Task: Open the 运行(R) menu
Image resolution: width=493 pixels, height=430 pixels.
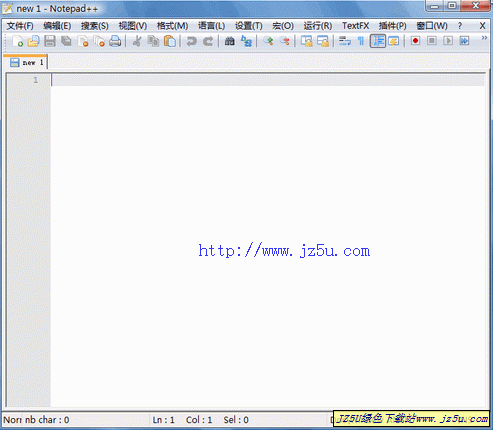Action: 318,26
